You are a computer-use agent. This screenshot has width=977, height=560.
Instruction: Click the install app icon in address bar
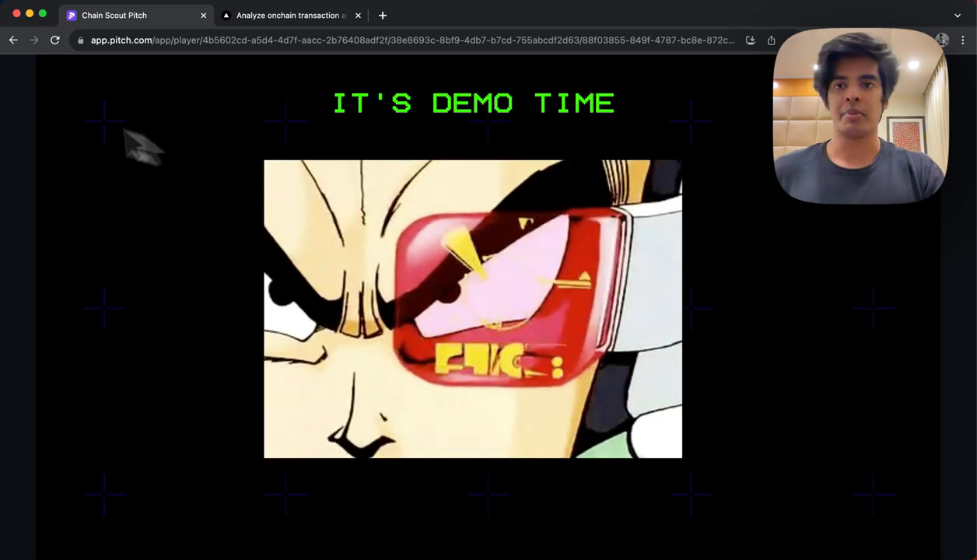[750, 40]
